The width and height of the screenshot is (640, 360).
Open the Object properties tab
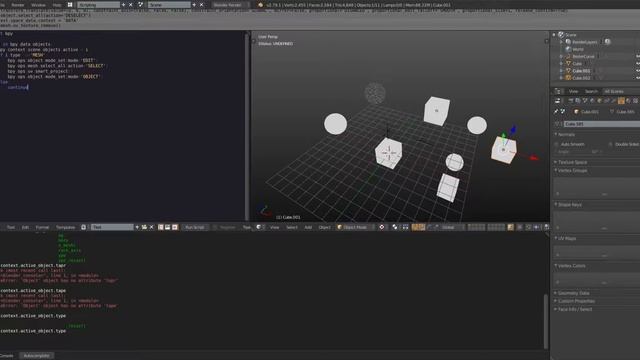(x=600, y=100)
